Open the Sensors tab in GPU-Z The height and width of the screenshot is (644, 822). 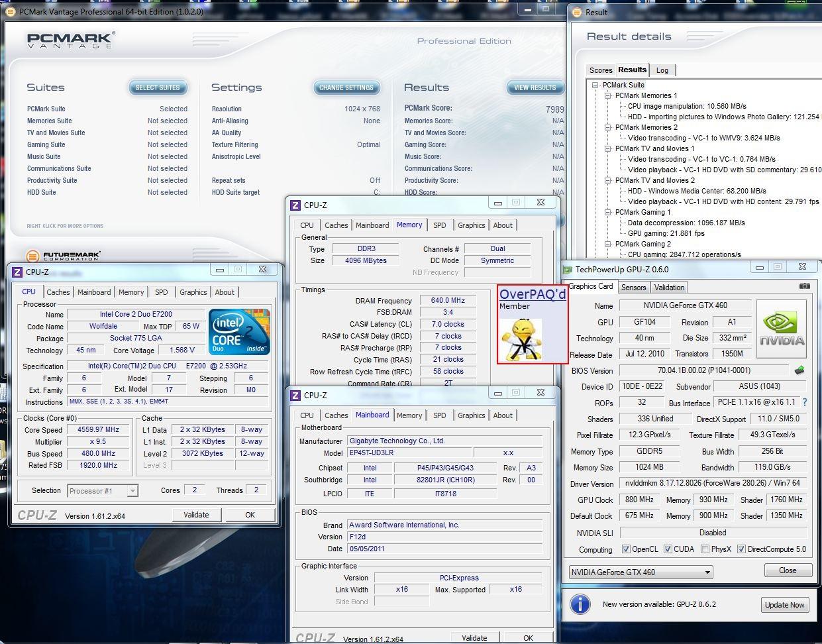(633, 288)
